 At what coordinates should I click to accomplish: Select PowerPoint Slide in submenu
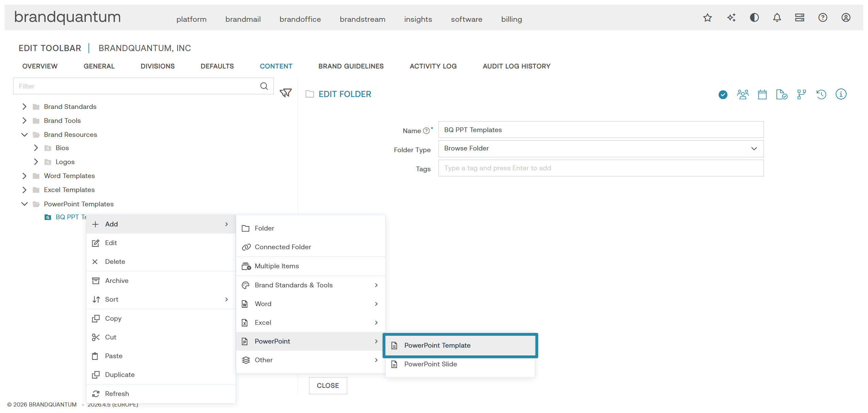coord(460,364)
